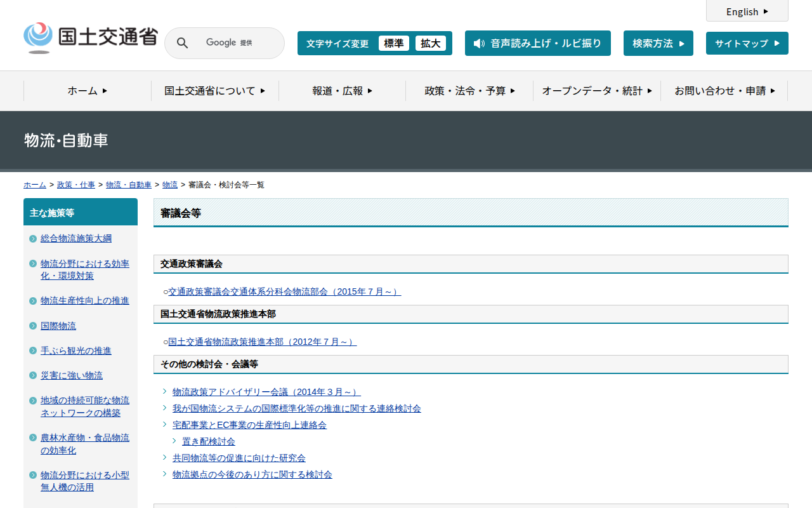Click the speaker icon for audio reading
This screenshot has height=508, width=812.
(479, 43)
